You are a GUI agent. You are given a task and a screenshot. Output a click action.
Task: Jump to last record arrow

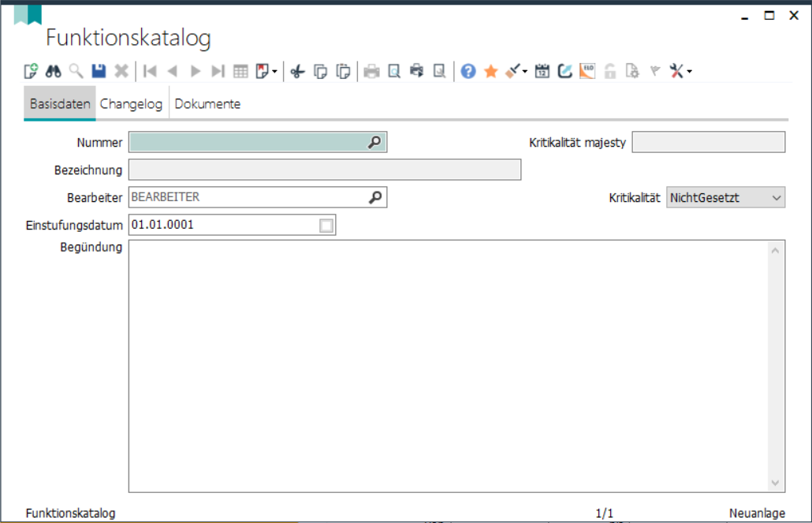pyautogui.click(x=218, y=71)
